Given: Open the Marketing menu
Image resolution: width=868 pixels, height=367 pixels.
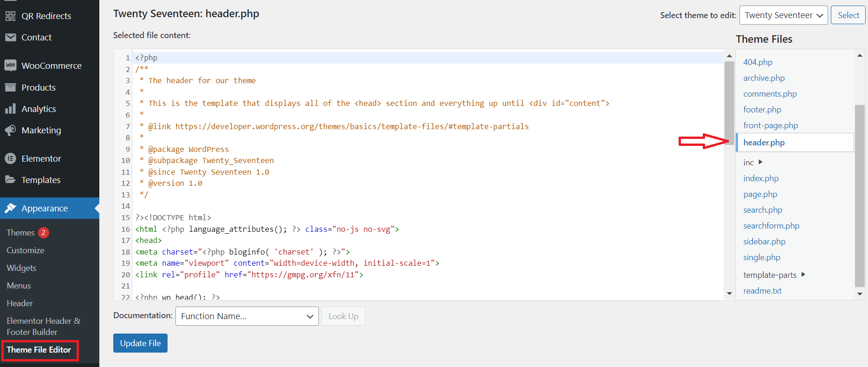Looking at the screenshot, I should (41, 130).
